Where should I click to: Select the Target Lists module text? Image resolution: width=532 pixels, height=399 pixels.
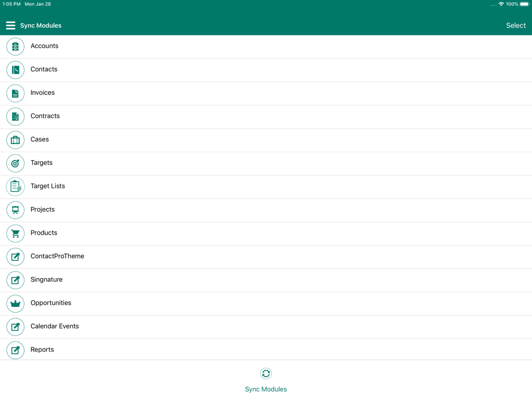(x=48, y=186)
